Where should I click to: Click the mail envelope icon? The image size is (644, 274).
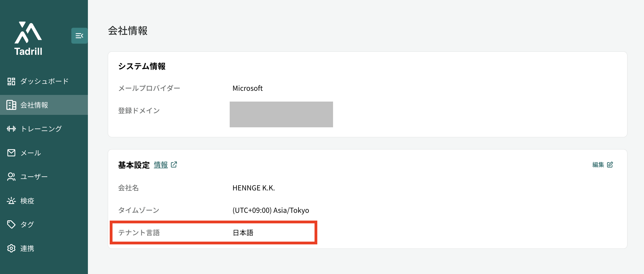(11, 153)
